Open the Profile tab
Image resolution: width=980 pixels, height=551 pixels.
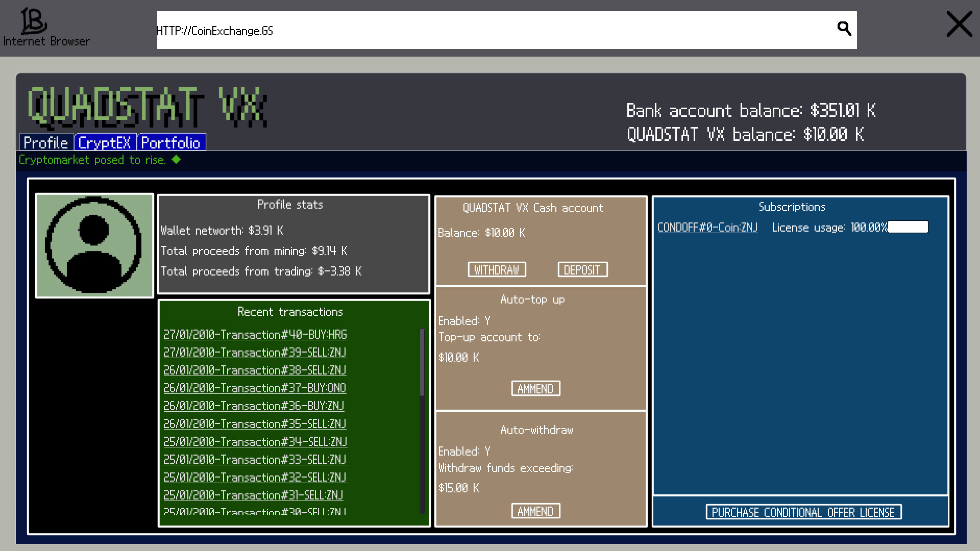click(46, 142)
